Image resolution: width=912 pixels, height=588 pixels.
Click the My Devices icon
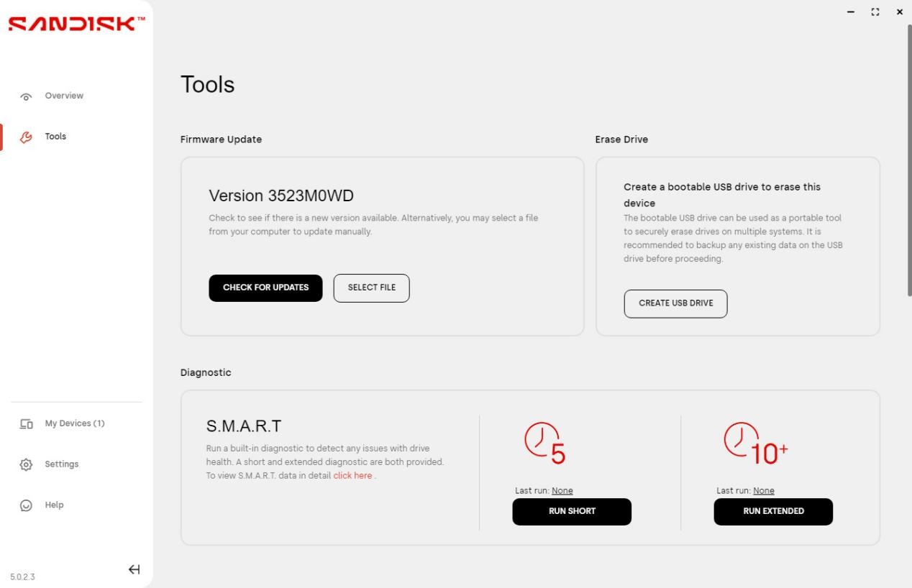pyautogui.click(x=27, y=424)
